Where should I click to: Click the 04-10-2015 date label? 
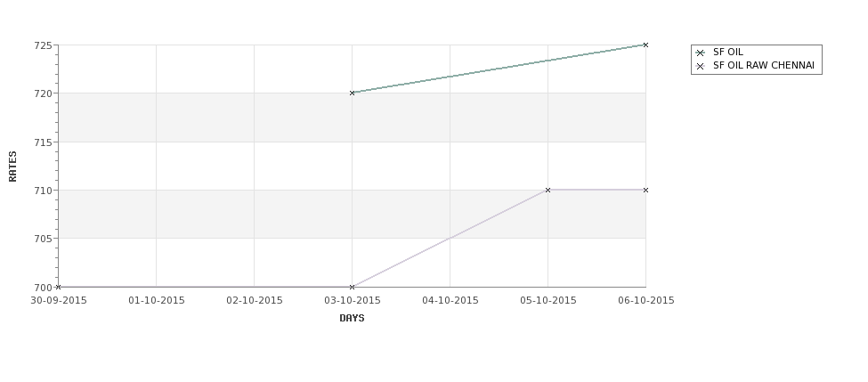pyautogui.click(x=450, y=300)
